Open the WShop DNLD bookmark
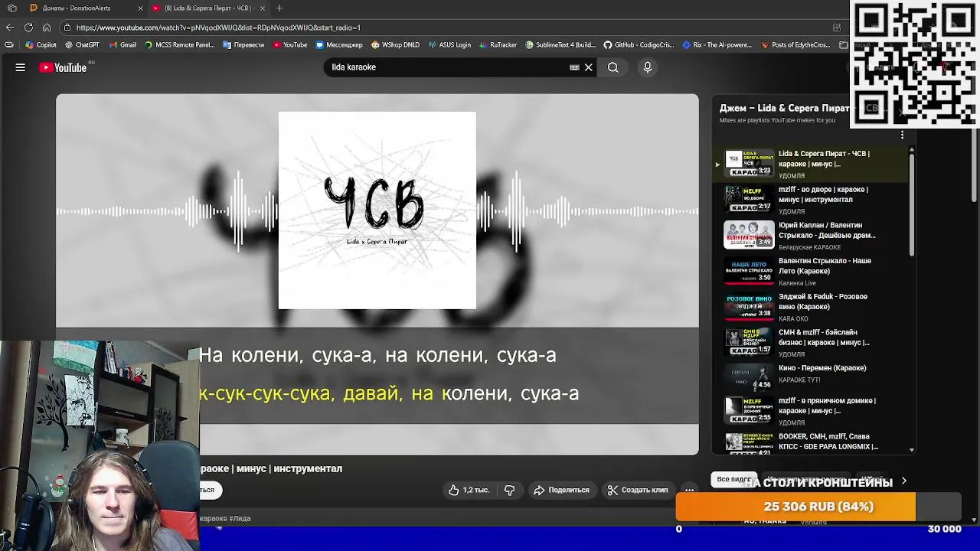The width and height of the screenshot is (980, 551). tap(395, 45)
